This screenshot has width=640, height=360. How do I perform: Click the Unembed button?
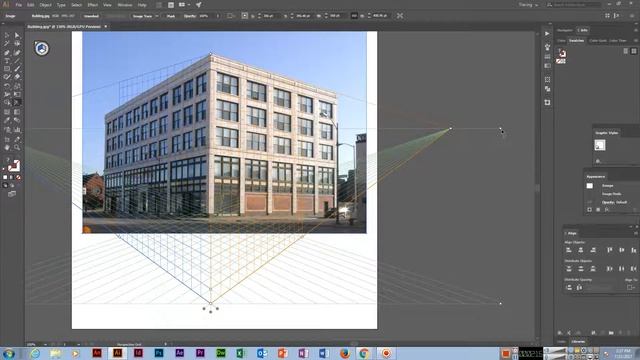[x=91, y=16]
